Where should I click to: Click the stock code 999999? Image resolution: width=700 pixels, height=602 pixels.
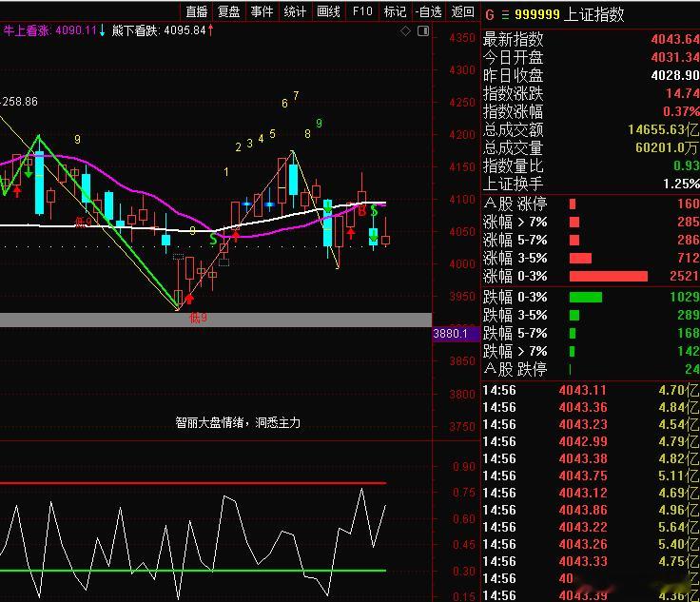coord(537,14)
